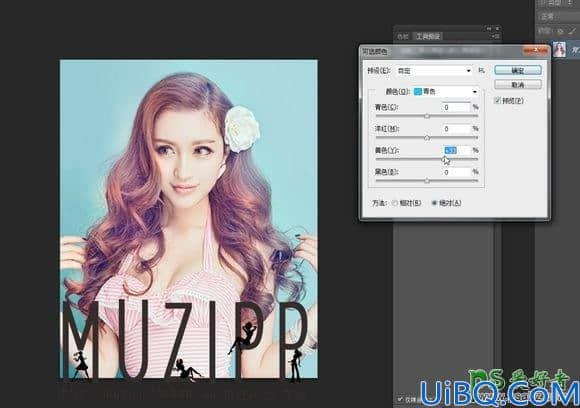Switch to the 工具预设 (Tool Presets) tab
The width and height of the screenshot is (580, 408).
coord(428,36)
